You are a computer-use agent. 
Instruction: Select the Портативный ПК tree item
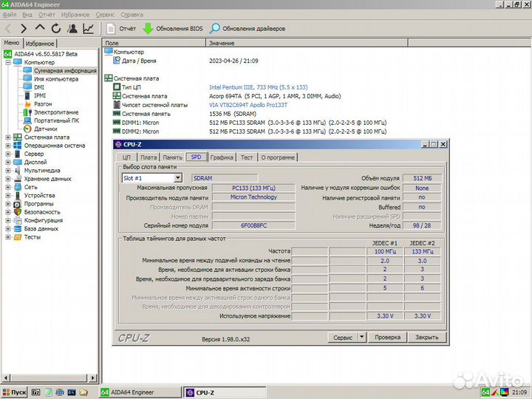click(x=56, y=120)
